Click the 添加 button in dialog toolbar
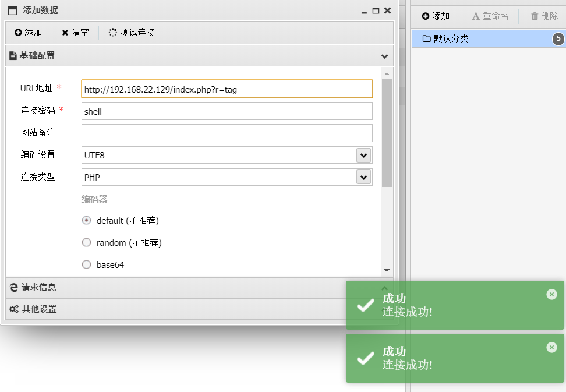This screenshot has height=392, width=566. [x=29, y=33]
